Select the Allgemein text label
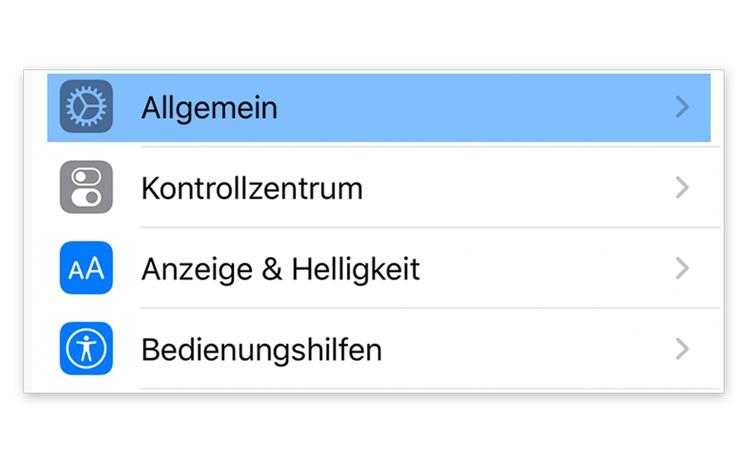 coord(209,108)
